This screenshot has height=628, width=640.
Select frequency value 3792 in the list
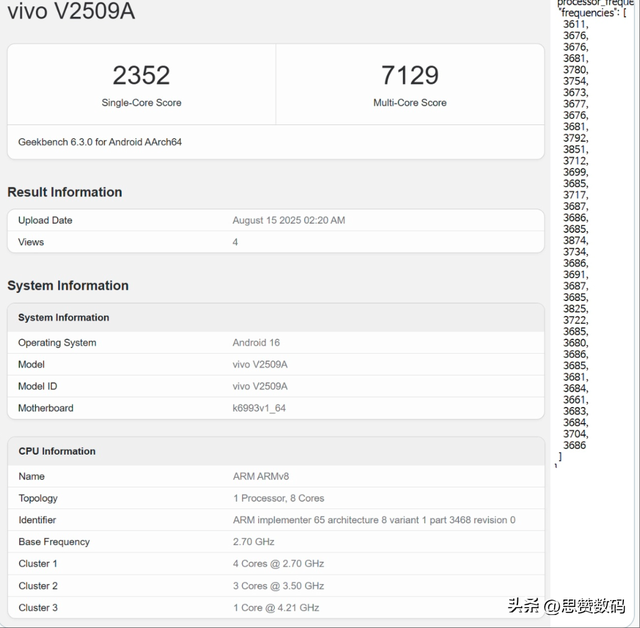click(x=575, y=138)
